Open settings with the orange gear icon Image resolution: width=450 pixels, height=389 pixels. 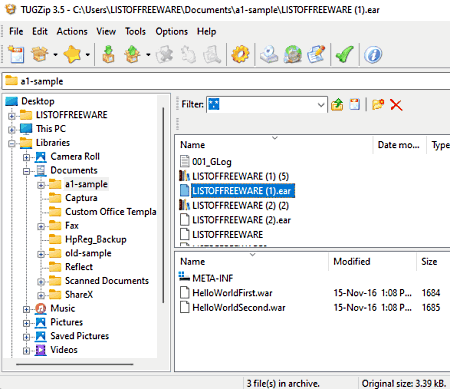click(x=240, y=54)
